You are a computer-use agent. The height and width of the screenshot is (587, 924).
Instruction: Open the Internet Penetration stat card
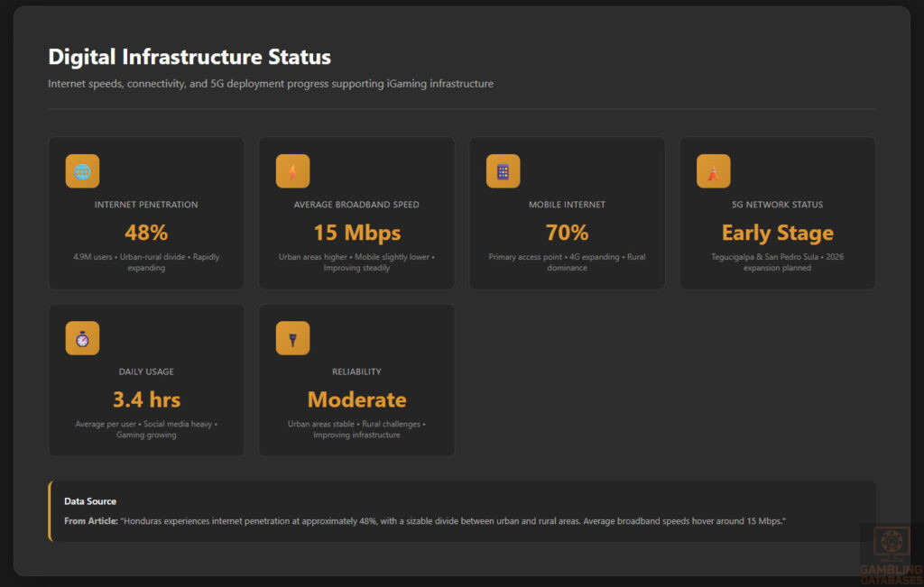click(146, 213)
